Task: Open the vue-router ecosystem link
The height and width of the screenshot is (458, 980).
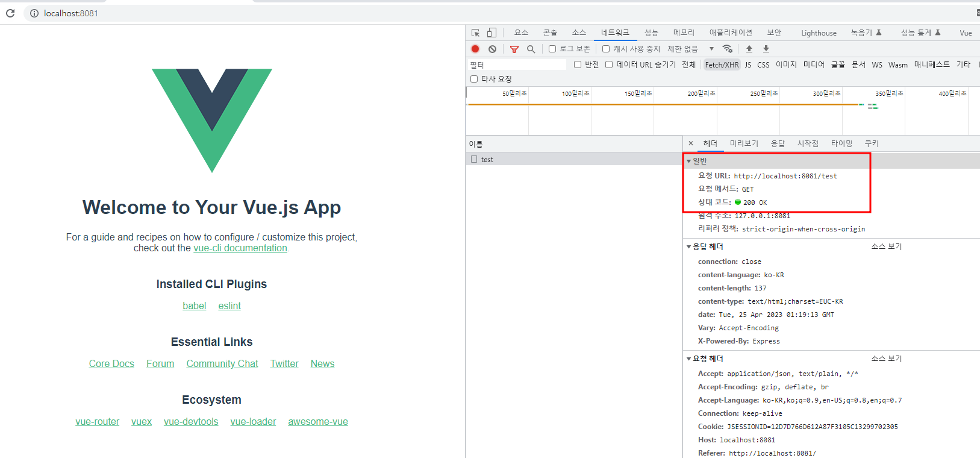Action: pyautogui.click(x=98, y=421)
